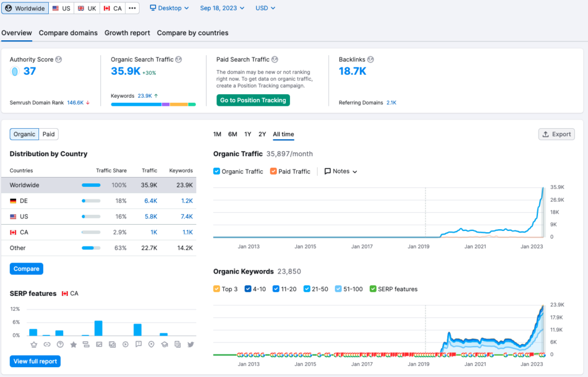Viewport: 588px width, 377px height.
Task: Select the US database tab
Action: tap(61, 8)
